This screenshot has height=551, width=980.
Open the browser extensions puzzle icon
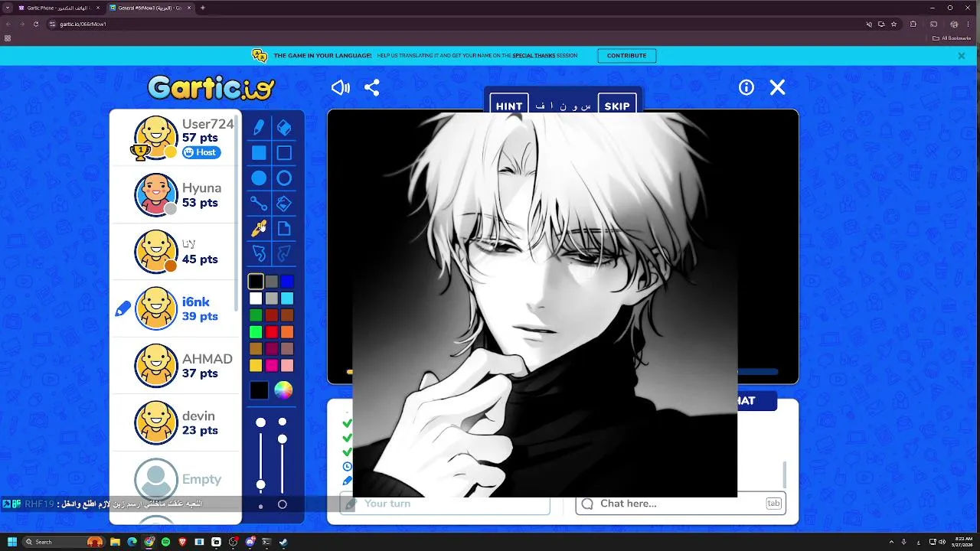coord(913,24)
